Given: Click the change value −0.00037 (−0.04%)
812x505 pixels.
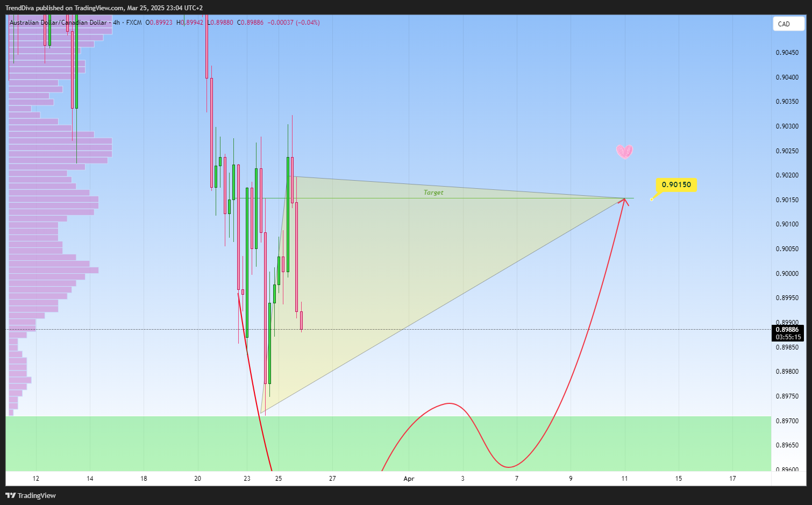Looking at the screenshot, I should (x=294, y=23).
